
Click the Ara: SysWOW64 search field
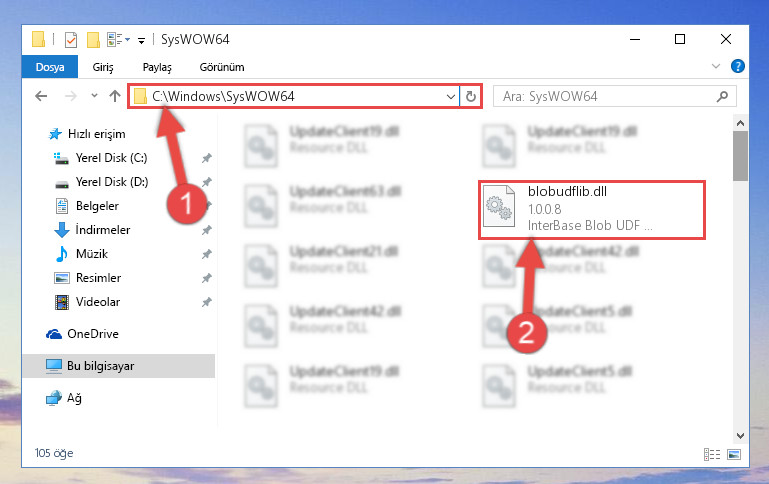click(608, 97)
